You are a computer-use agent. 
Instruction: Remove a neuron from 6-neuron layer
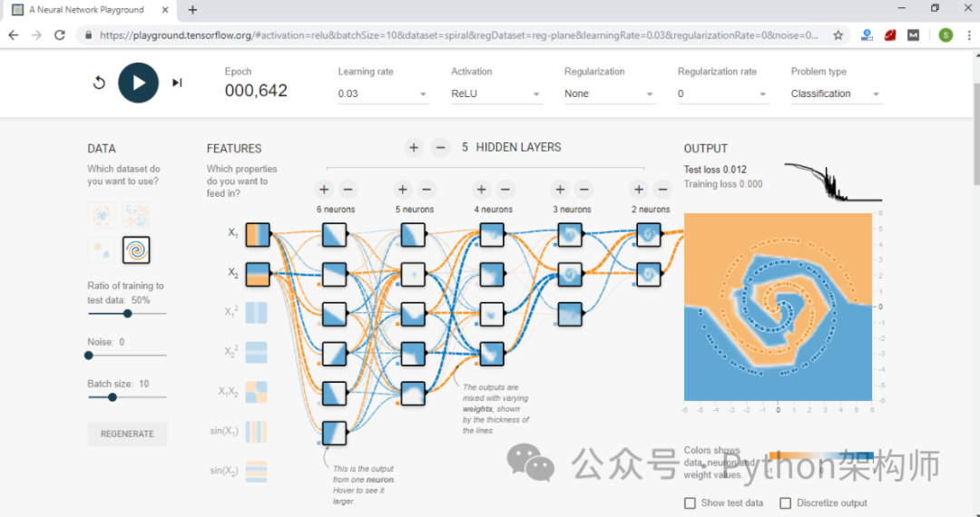click(x=348, y=190)
